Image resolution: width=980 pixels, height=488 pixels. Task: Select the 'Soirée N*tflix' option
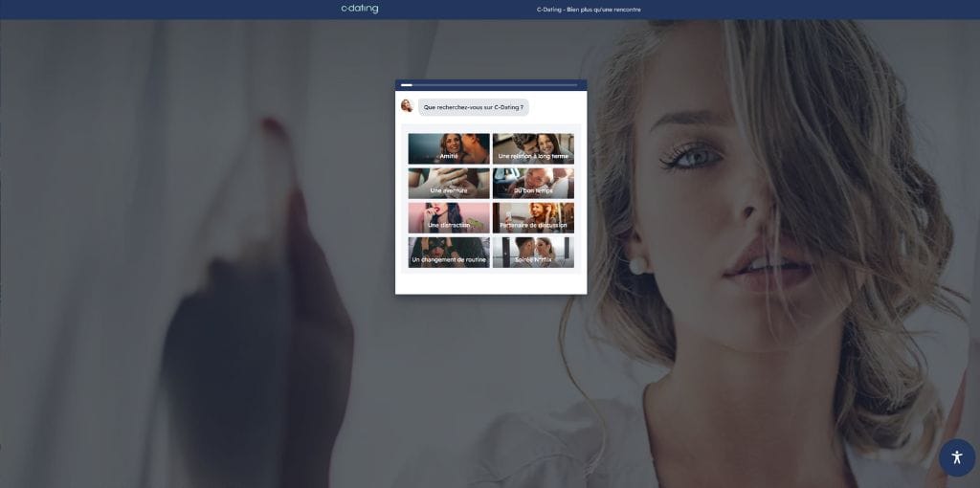(x=533, y=253)
